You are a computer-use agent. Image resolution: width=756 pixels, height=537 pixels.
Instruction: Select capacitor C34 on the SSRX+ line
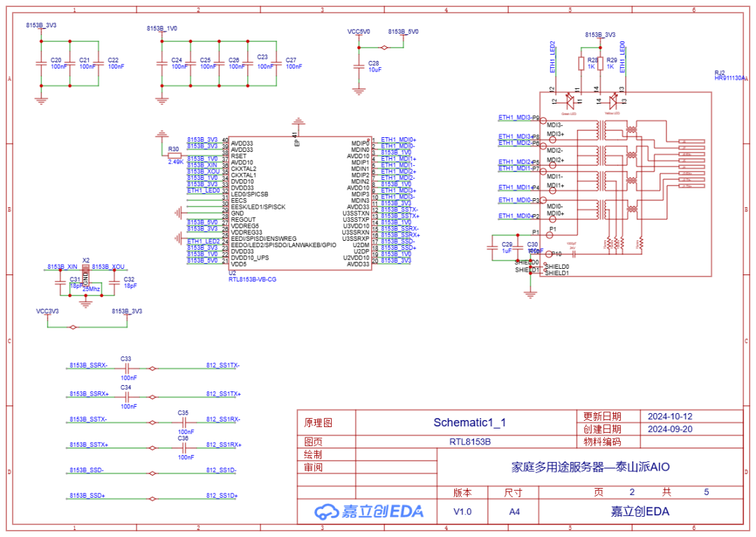point(126,397)
